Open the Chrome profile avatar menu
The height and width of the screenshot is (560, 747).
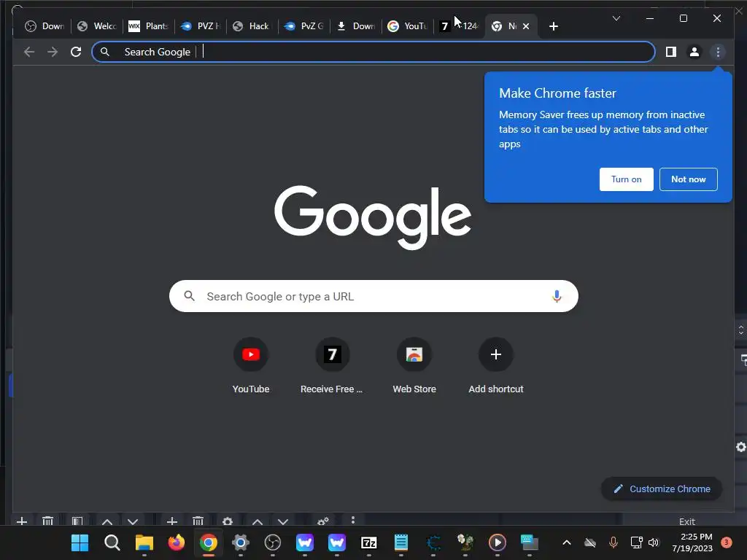pyautogui.click(x=694, y=52)
